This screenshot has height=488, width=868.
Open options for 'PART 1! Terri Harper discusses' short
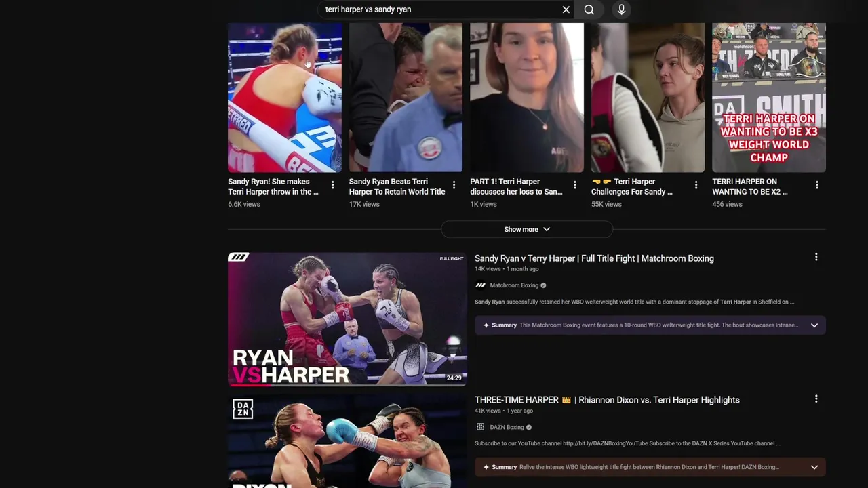pyautogui.click(x=574, y=185)
